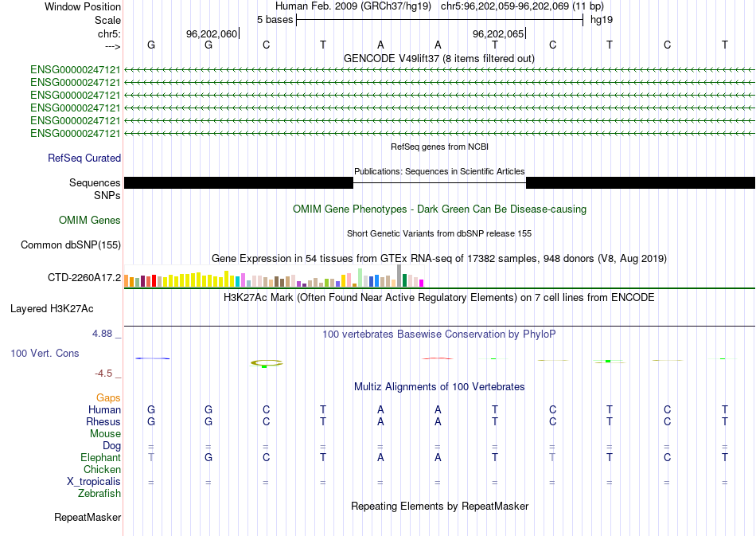
Task: Click the topmost ENSG00000247121 transcript label
Action: [x=75, y=70]
